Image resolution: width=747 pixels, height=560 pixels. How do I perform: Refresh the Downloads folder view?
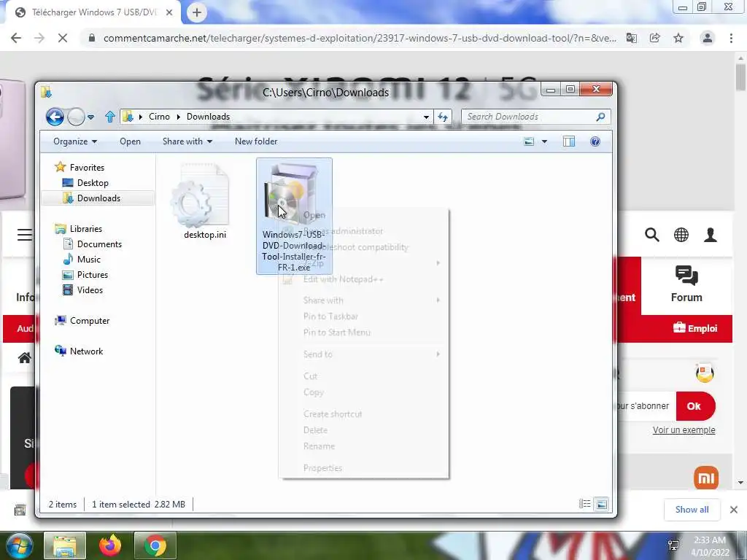[443, 117]
